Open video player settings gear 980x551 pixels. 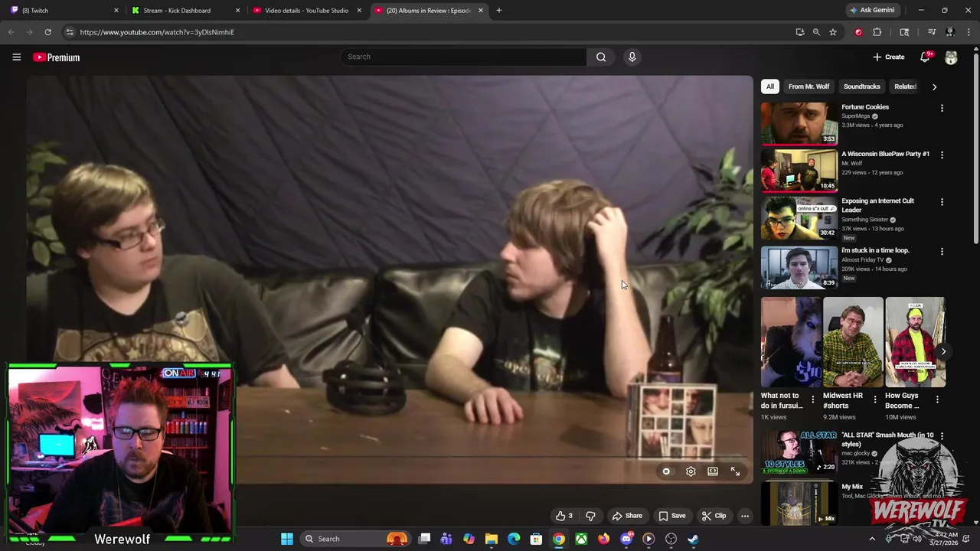(x=691, y=471)
